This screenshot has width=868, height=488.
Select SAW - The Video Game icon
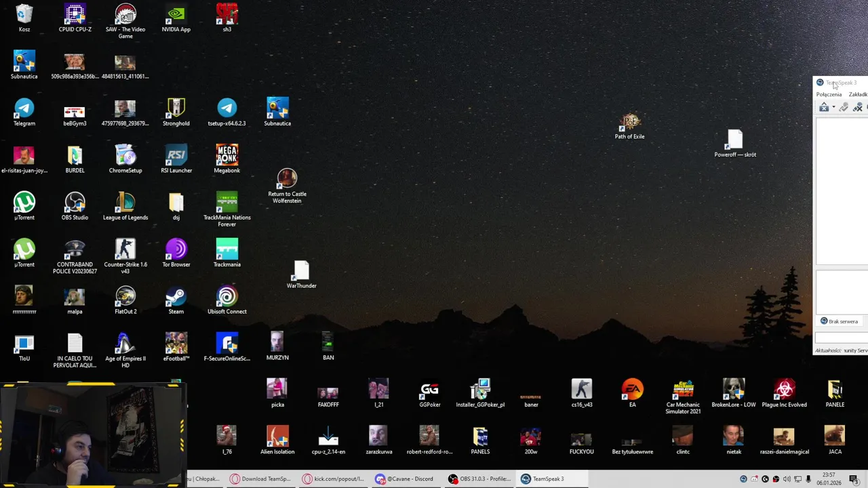click(x=125, y=21)
